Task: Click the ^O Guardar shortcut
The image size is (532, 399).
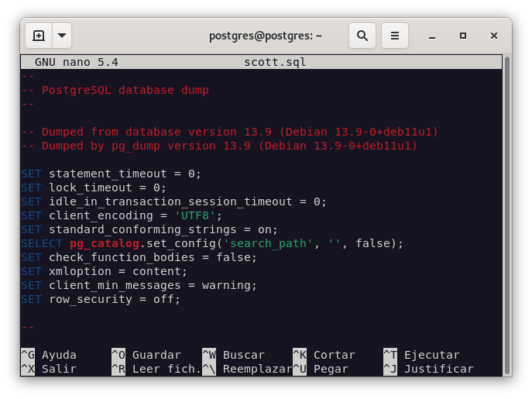Action: coord(146,355)
